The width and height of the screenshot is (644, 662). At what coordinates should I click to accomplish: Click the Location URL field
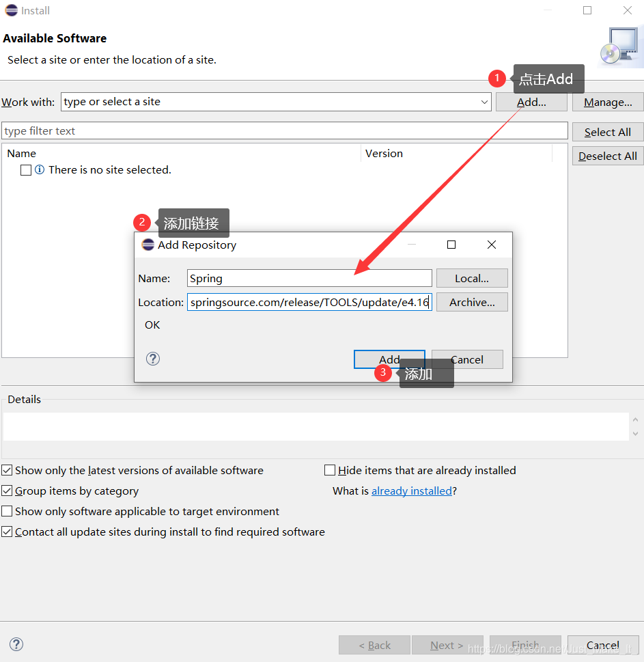309,302
